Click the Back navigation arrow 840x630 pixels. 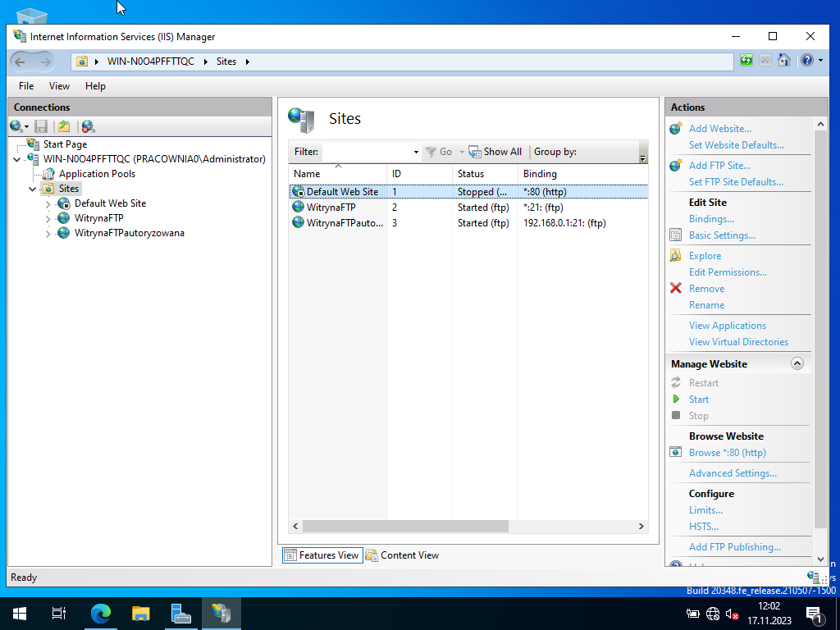[21, 62]
